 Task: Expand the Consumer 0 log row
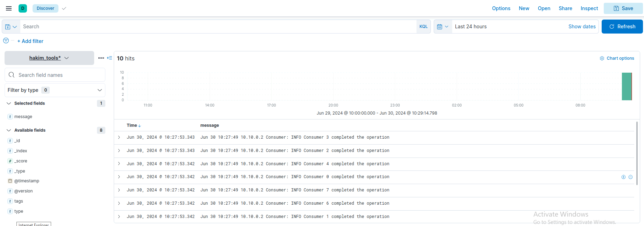tap(119, 177)
